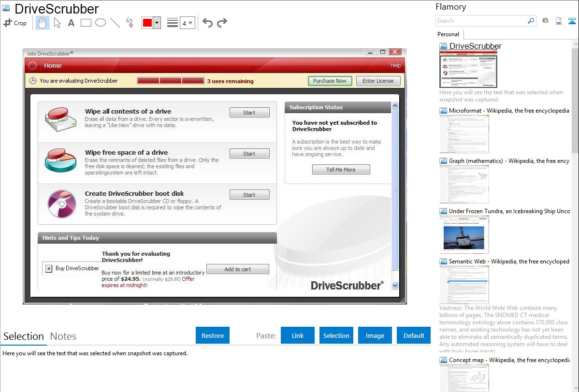Click the DriveScrubber panel scroll up arrow
This screenshot has height=392, width=579.
395,106
